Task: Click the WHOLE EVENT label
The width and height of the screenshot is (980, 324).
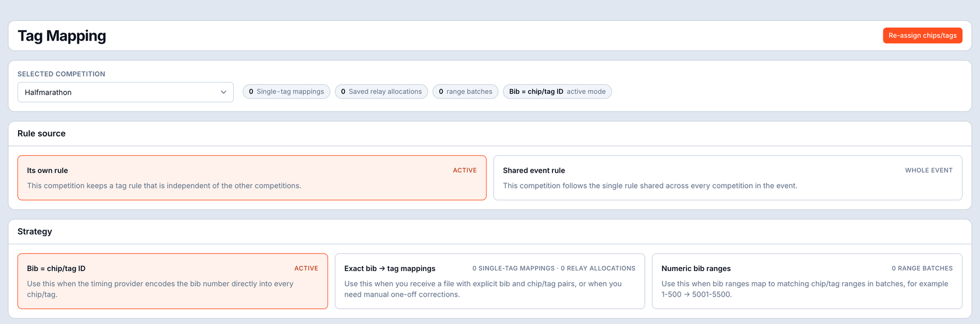Action: [x=929, y=170]
